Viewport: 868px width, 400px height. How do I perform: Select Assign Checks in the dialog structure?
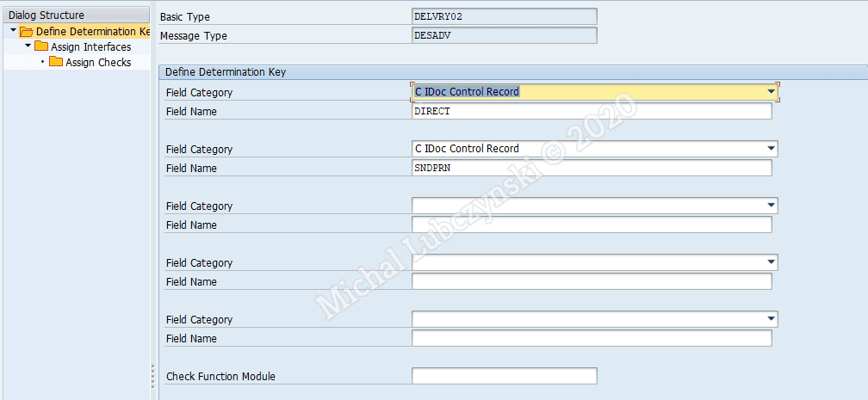[x=98, y=63]
